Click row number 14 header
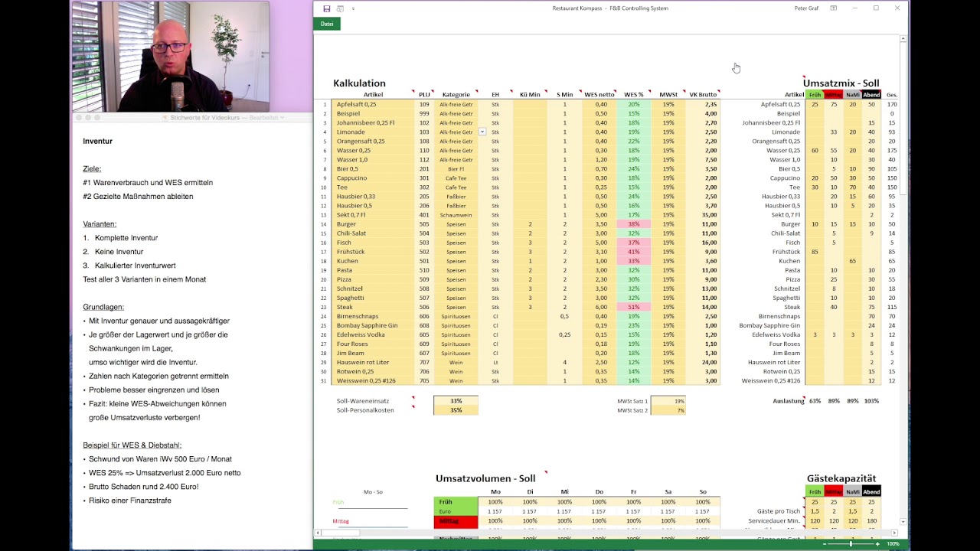 coord(325,224)
